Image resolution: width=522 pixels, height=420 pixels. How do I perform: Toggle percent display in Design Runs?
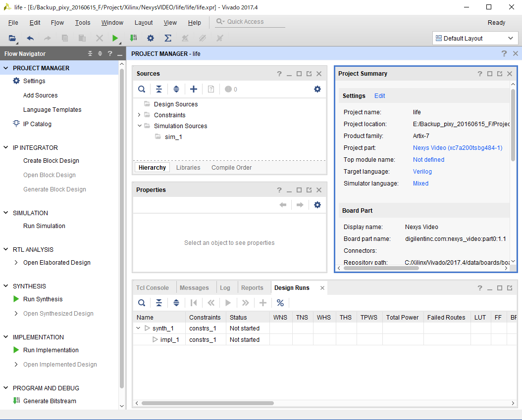pos(280,303)
